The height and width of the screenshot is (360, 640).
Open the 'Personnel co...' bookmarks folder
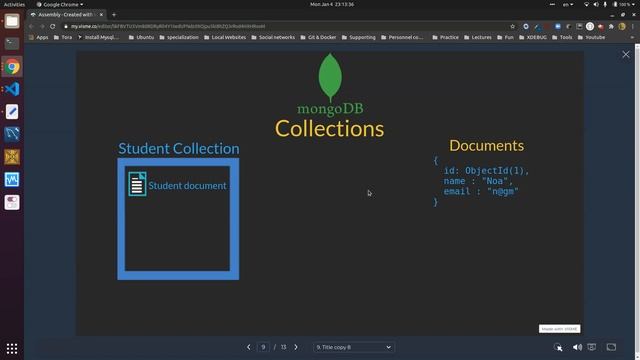pos(402,37)
